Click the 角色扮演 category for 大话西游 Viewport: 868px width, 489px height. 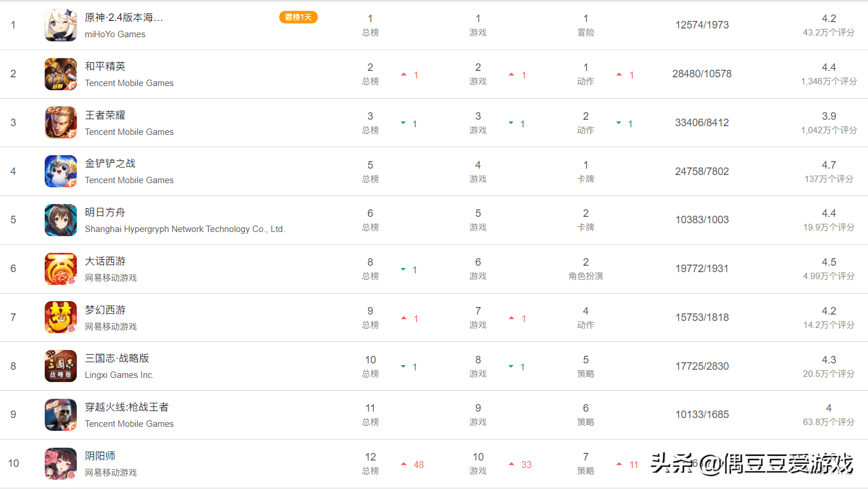pyautogui.click(x=585, y=276)
